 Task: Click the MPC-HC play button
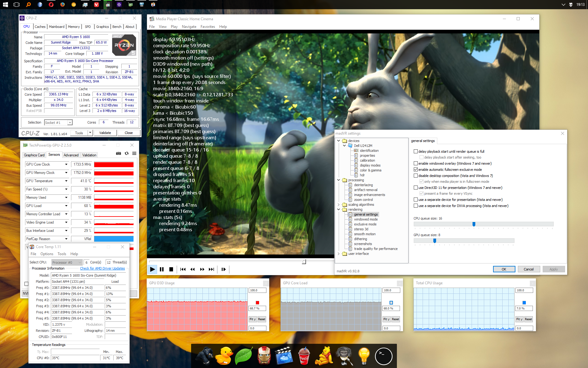[152, 269]
